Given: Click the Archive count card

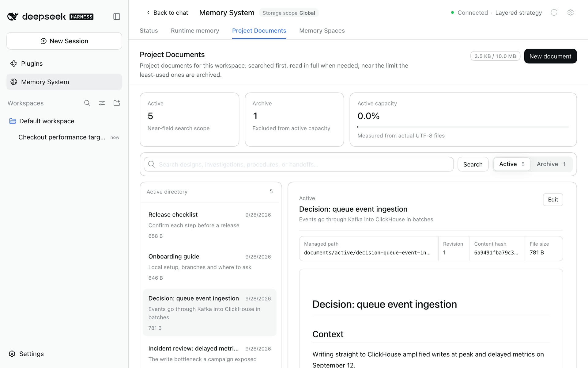Looking at the screenshot, I should [294, 120].
